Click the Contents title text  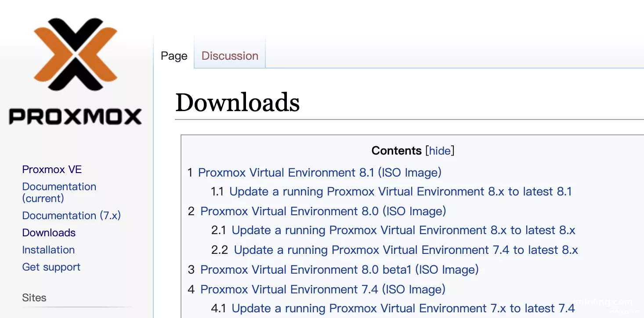(x=397, y=151)
